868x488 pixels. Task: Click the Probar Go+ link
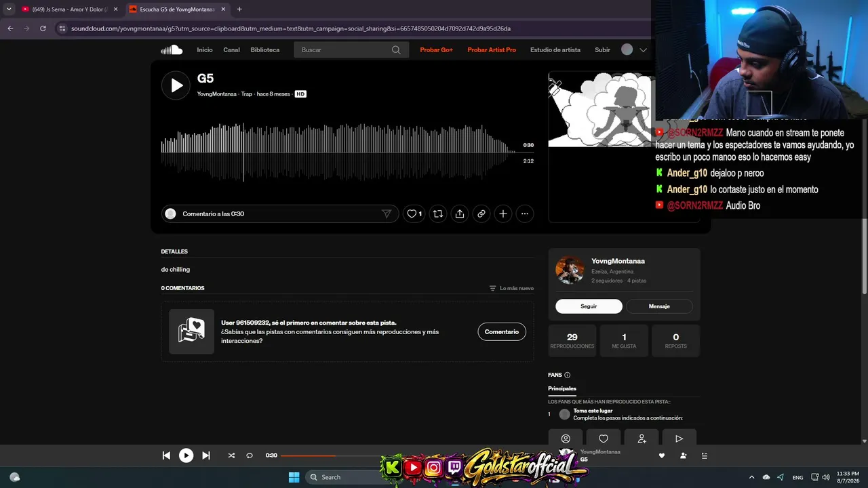(x=437, y=49)
